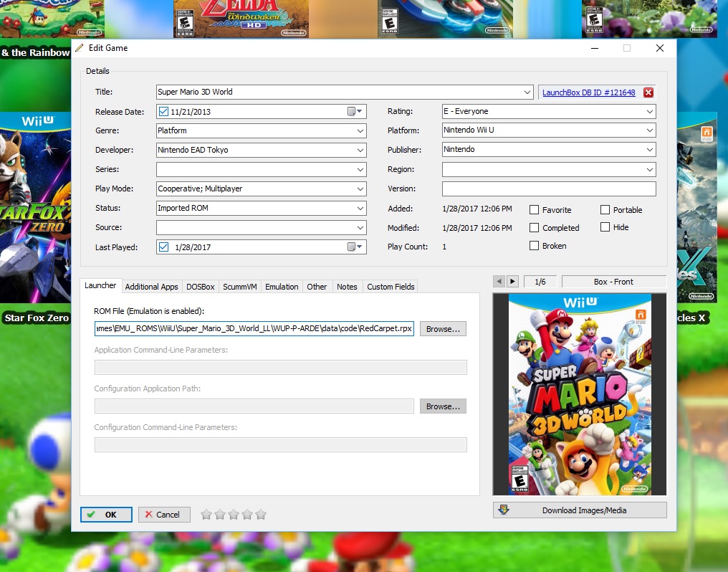Tick the Portable checkbox

(x=605, y=210)
